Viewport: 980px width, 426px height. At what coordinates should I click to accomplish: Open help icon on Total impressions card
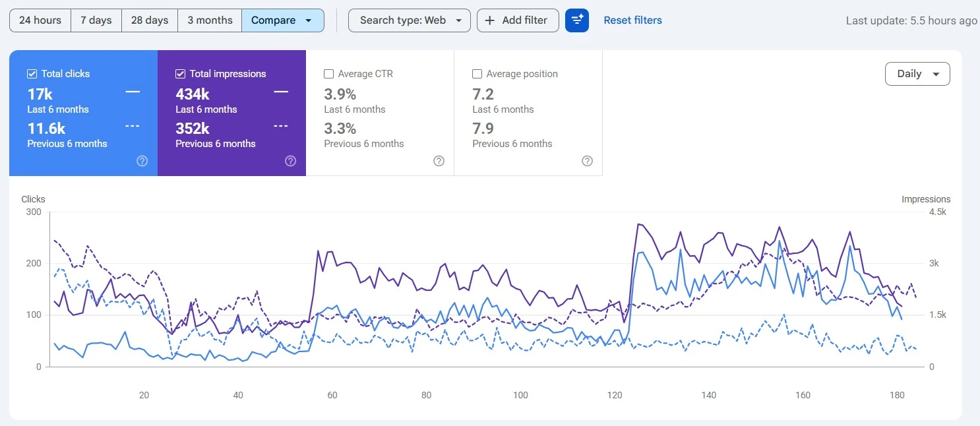(x=290, y=161)
